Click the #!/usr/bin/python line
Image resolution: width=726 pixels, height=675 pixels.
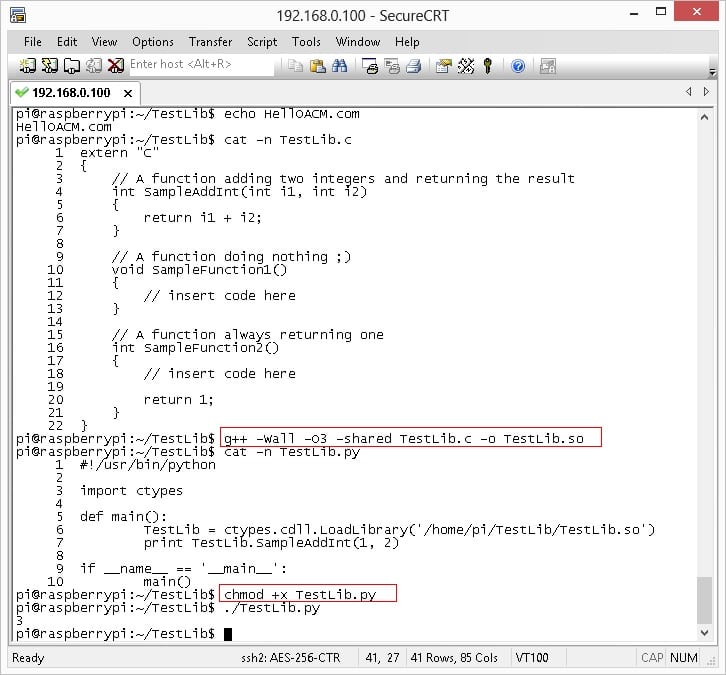[x=148, y=465]
